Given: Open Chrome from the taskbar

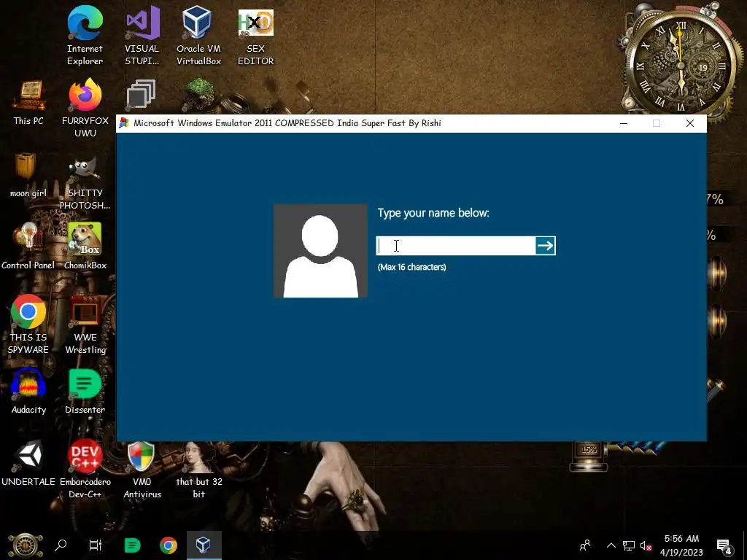Looking at the screenshot, I should coord(169,545).
